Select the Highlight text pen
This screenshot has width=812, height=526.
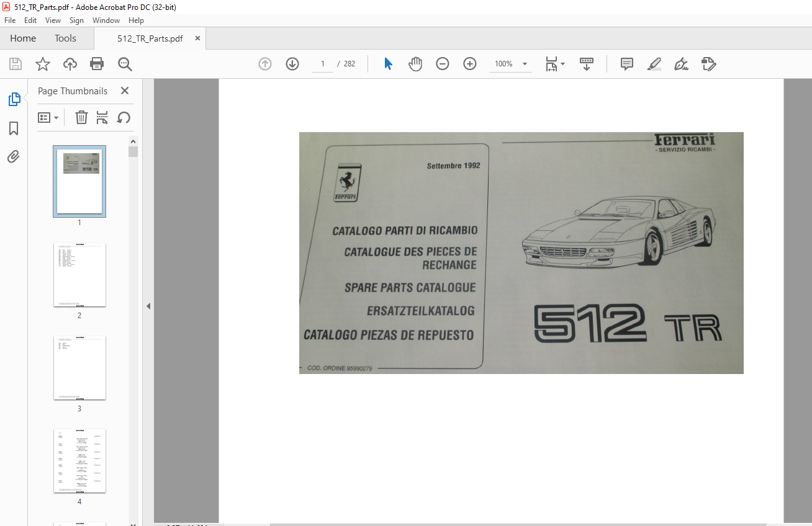pos(654,64)
